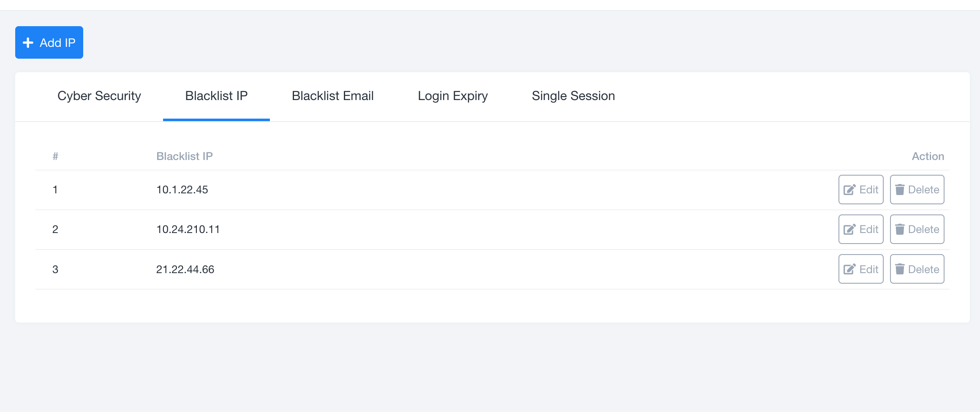Screen dimensions: 980x412
Task: Open the Single Session tab
Action: 573,96
